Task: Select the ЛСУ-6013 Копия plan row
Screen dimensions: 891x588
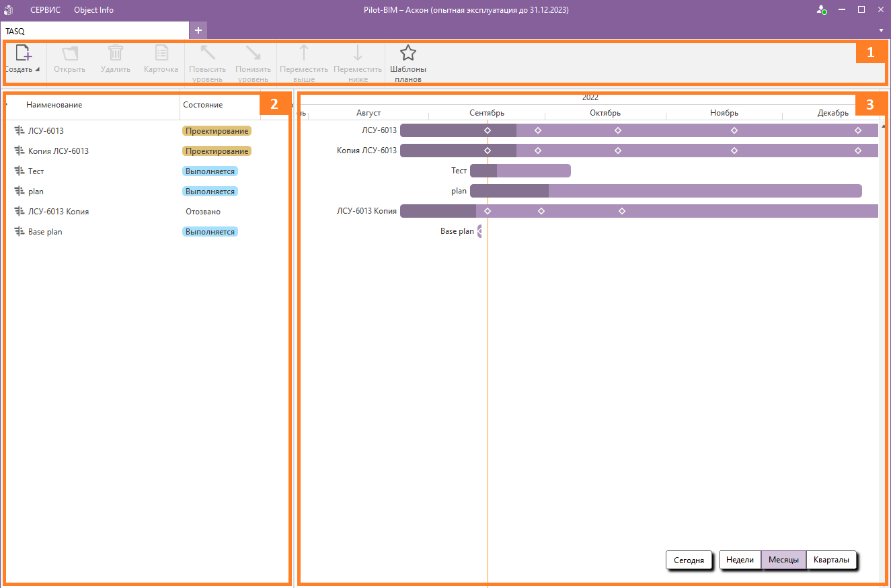Action: click(x=59, y=212)
